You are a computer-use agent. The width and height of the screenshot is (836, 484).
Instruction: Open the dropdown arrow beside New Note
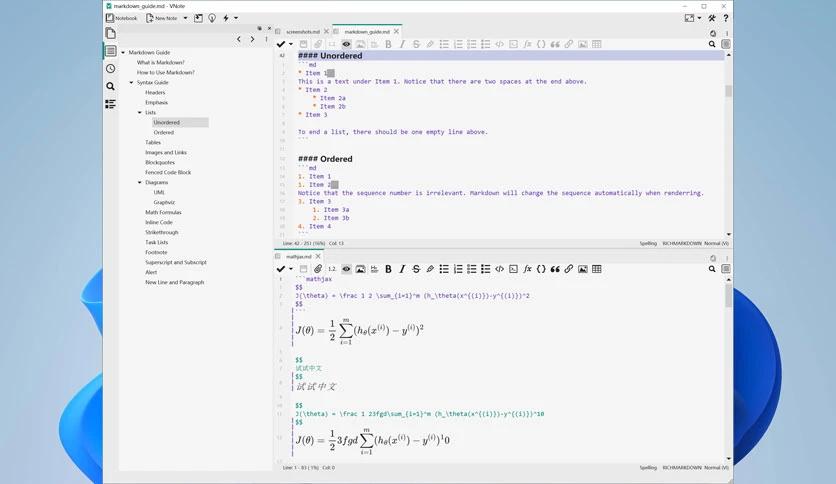[185, 18]
